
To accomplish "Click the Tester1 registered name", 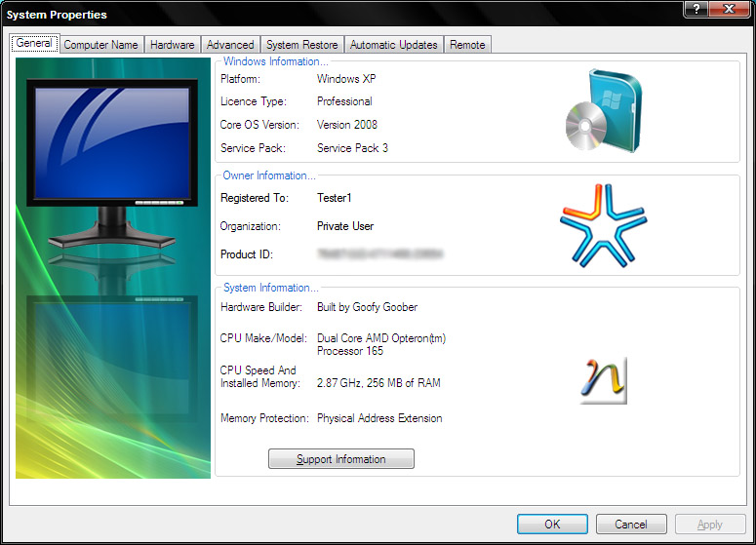I will pos(335,198).
